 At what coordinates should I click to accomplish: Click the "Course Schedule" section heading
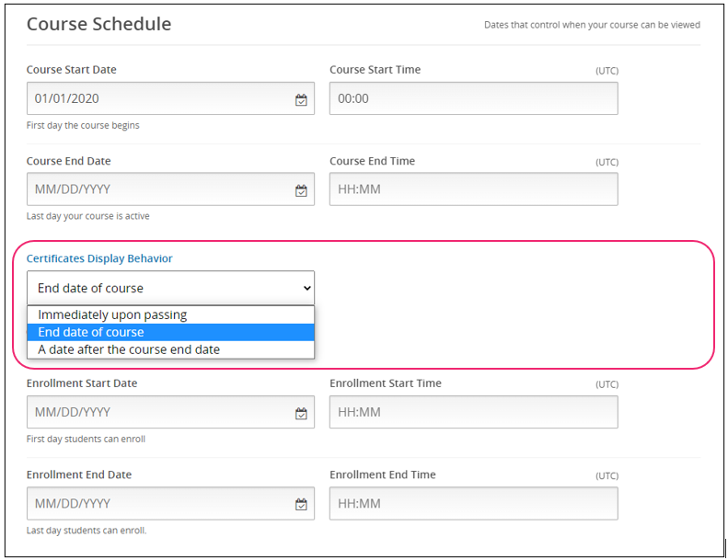(98, 24)
